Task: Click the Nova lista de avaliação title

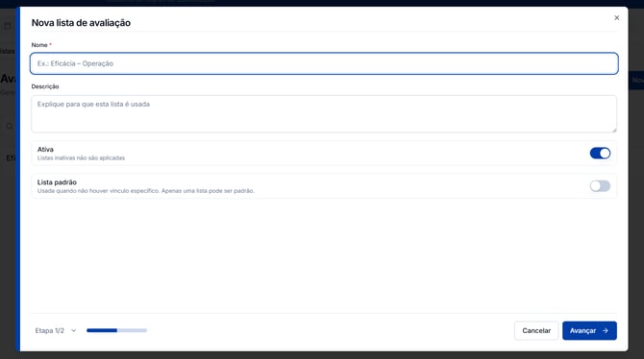Action: (x=81, y=23)
